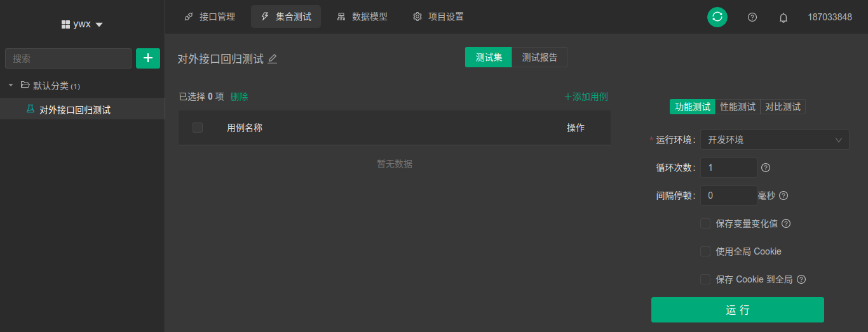Image resolution: width=868 pixels, height=332 pixels.
Task: Open the ywx project switcher dropdown
Action: click(x=83, y=24)
